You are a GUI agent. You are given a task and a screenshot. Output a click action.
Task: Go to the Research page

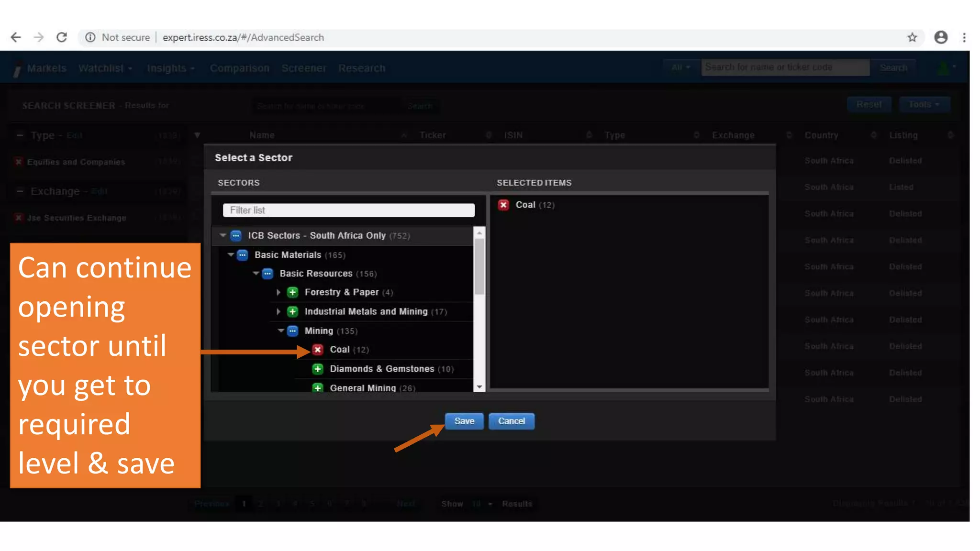click(x=362, y=68)
